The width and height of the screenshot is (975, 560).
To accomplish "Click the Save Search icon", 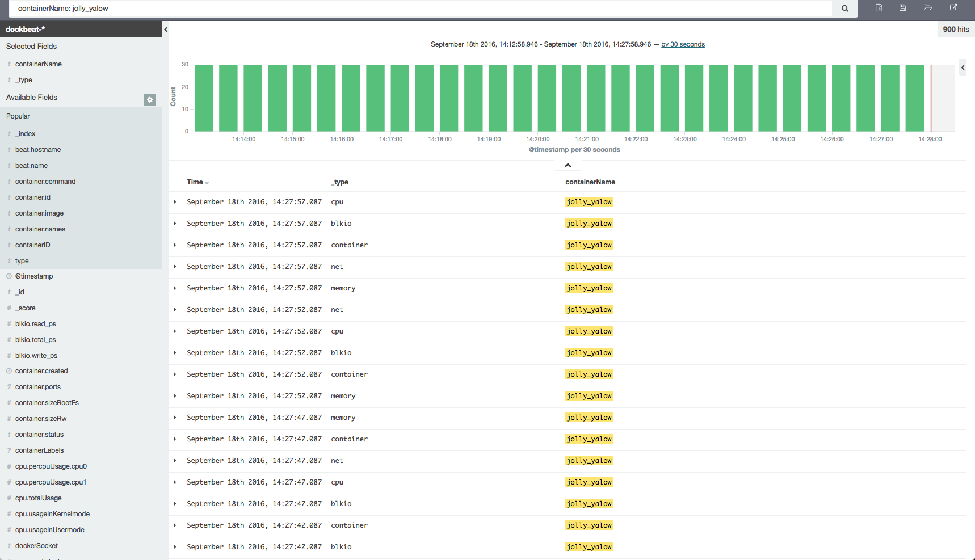I will click(x=902, y=8).
